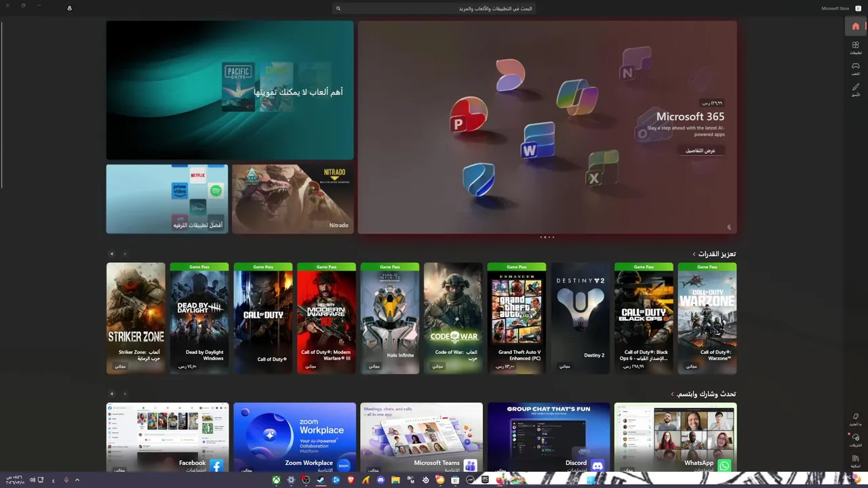
Task: Open the must-play games teal banner
Action: 230,90
